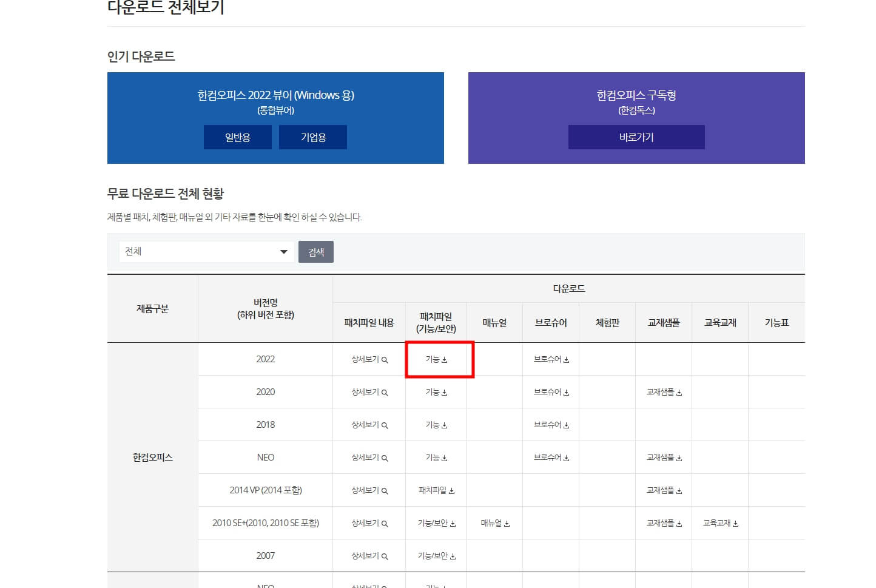Click the 기업용 viewer download button
Image resolution: width=876 pixels, height=588 pixels.
point(313,137)
